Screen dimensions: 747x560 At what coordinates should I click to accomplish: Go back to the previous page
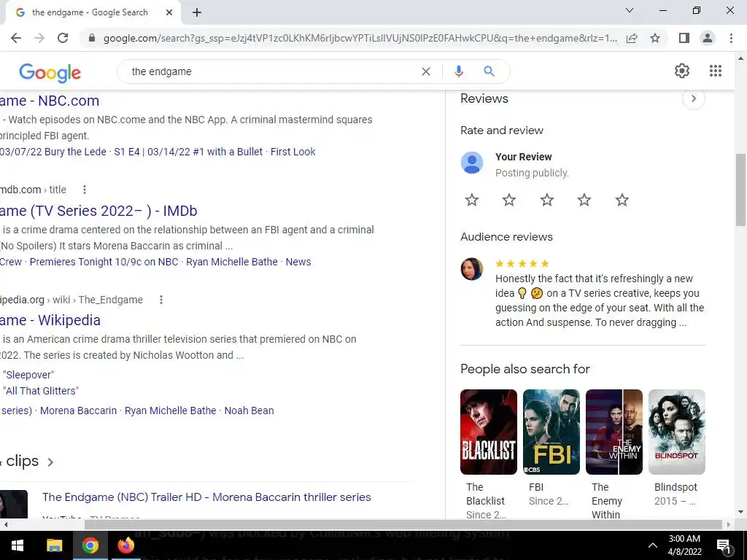pyautogui.click(x=16, y=38)
